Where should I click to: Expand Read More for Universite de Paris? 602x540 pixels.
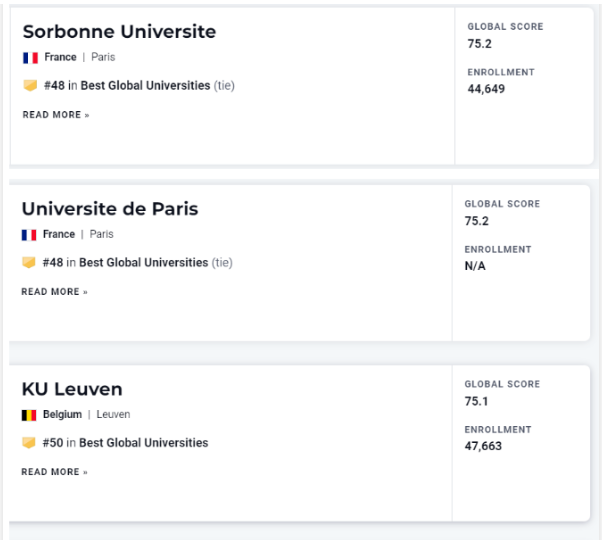(x=55, y=292)
